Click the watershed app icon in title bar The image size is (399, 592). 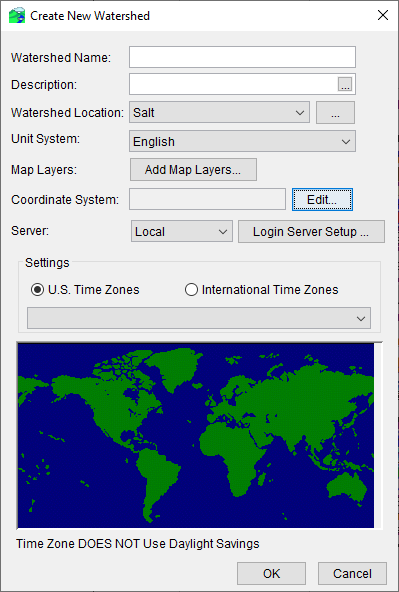click(17, 15)
